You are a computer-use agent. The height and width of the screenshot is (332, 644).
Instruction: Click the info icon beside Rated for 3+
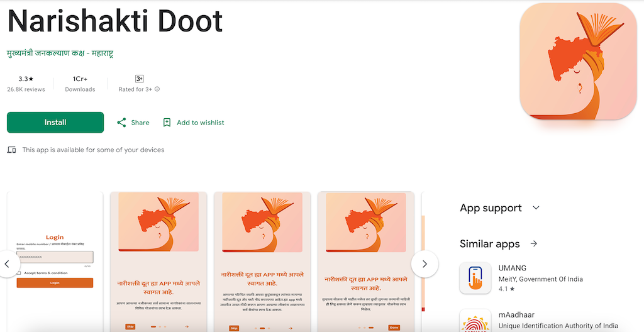click(157, 89)
